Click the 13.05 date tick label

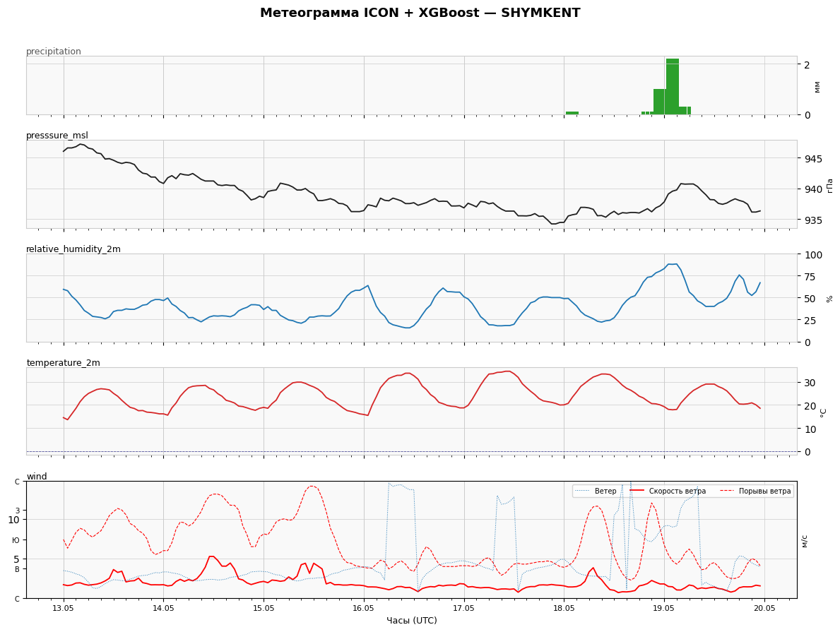[x=63, y=608]
